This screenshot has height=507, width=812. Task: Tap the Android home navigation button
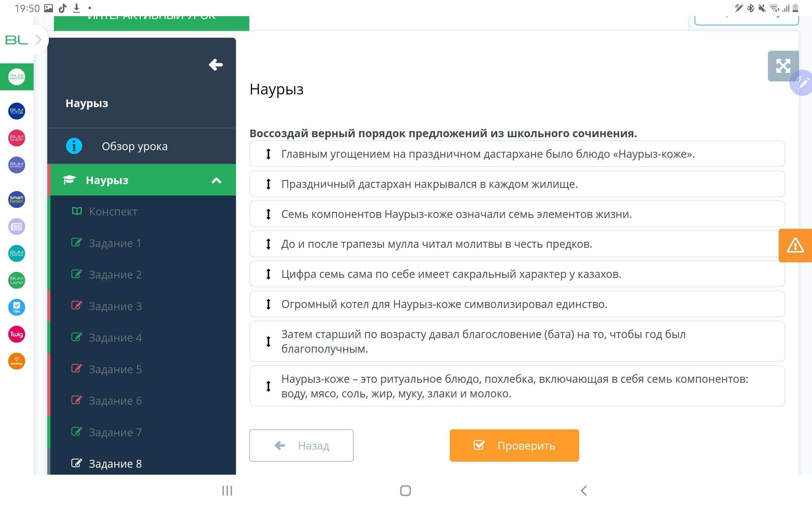click(x=405, y=491)
